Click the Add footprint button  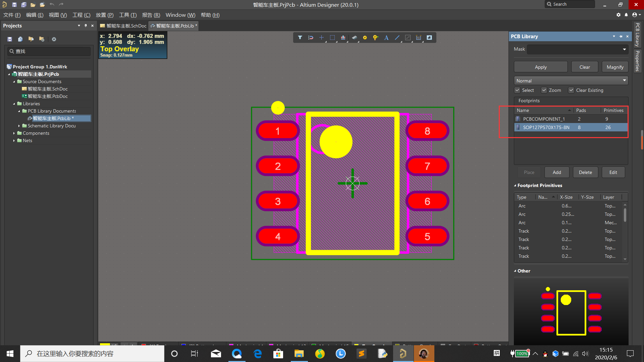click(557, 172)
